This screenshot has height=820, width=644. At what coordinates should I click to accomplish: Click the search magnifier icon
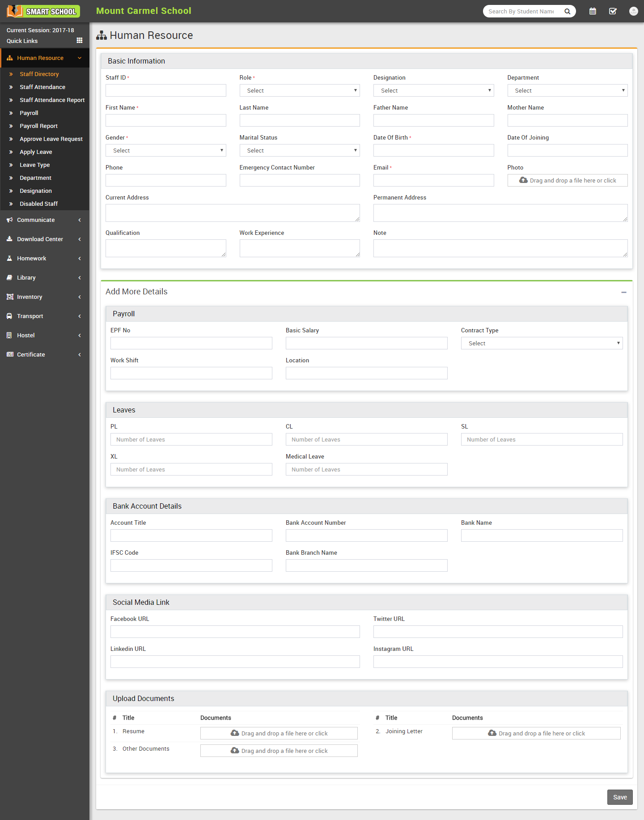tap(567, 12)
